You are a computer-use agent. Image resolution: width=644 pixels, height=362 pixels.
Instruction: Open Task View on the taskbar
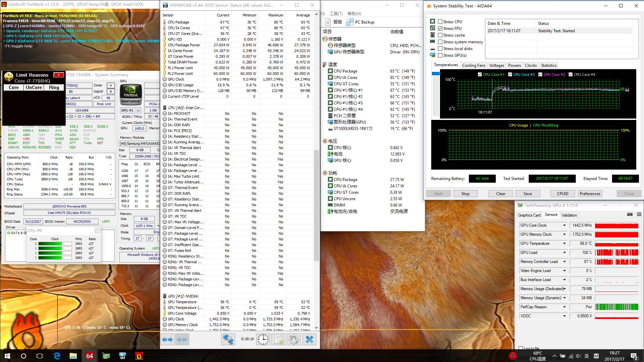click(40, 356)
